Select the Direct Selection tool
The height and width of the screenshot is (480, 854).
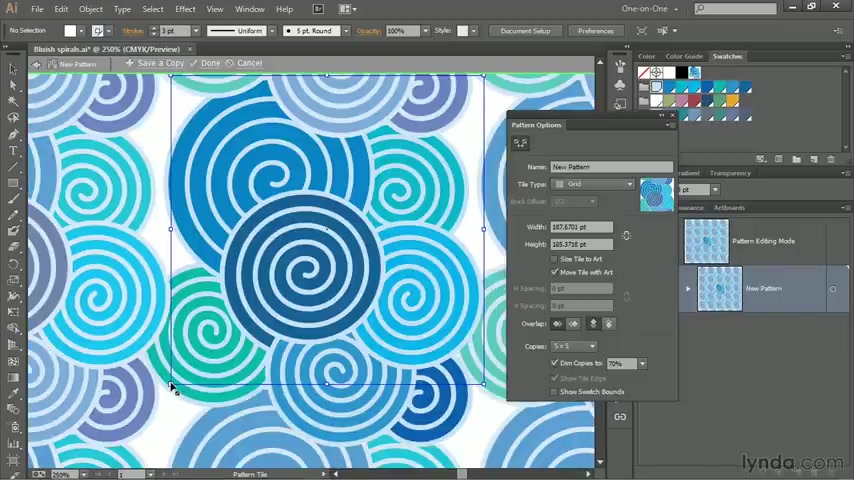(x=13, y=85)
